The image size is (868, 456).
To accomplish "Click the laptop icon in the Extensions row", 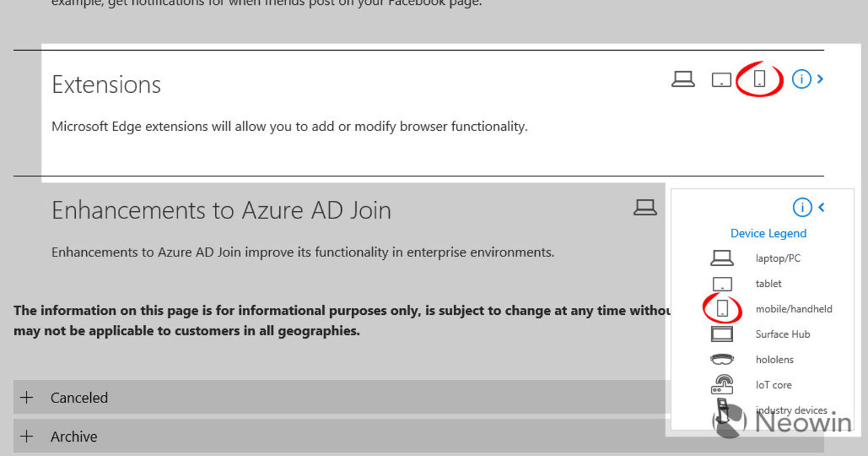I will [683, 79].
